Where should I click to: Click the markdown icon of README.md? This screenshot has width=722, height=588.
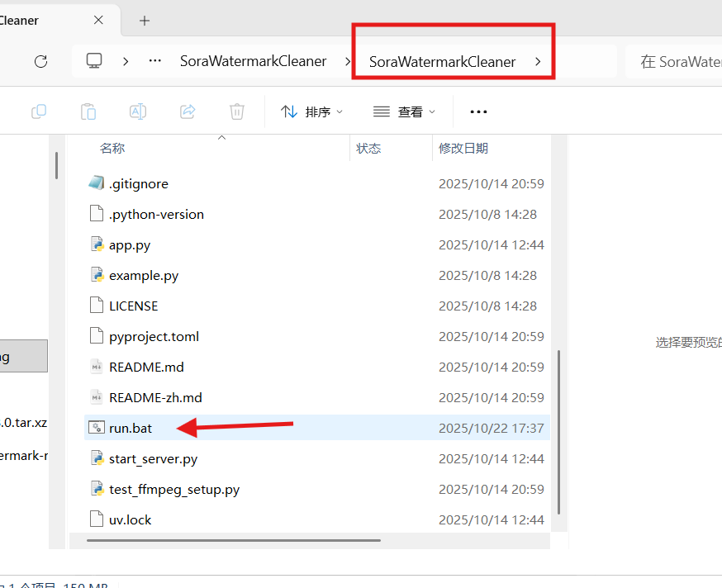pos(97,367)
